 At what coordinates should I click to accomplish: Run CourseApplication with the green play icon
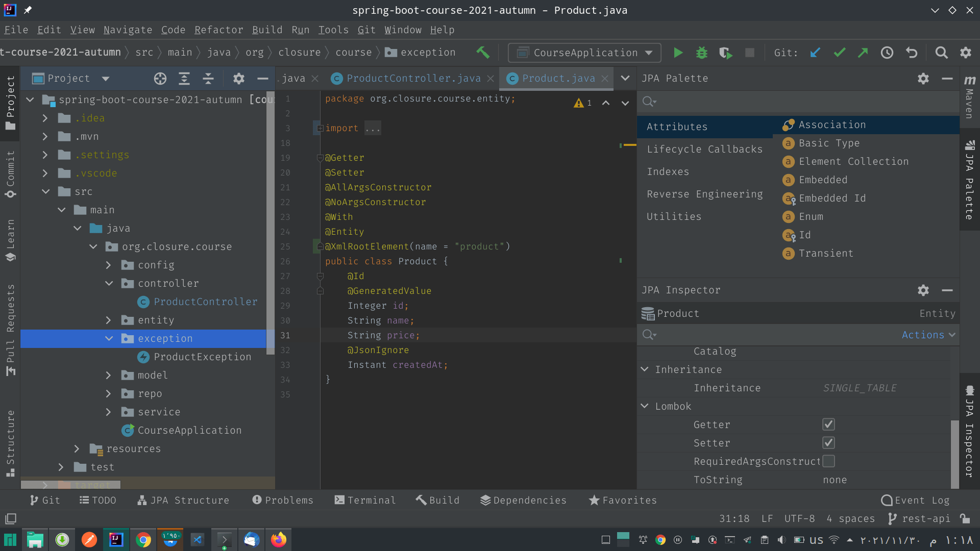(x=678, y=53)
